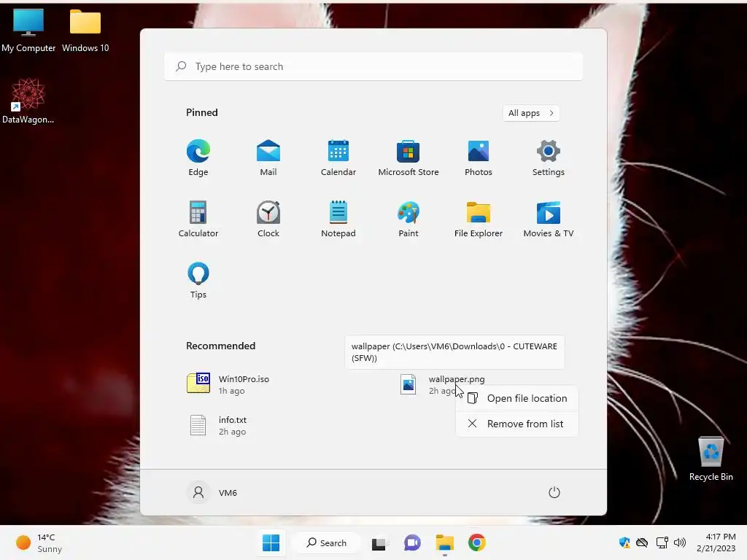The height and width of the screenshot is (560, 747).
Task: Open Movies & TV
Action: pyautogui.click(x=549, y=219)
